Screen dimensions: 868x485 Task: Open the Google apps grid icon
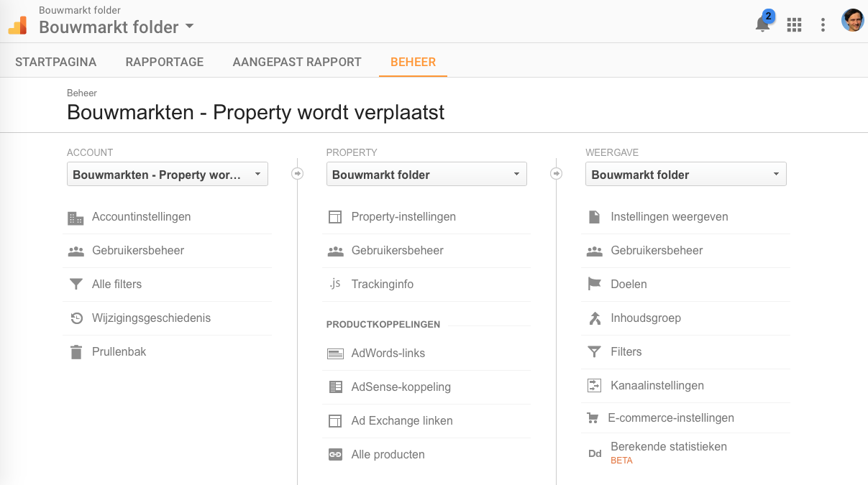pyautogui.click(x=794, y=25)
